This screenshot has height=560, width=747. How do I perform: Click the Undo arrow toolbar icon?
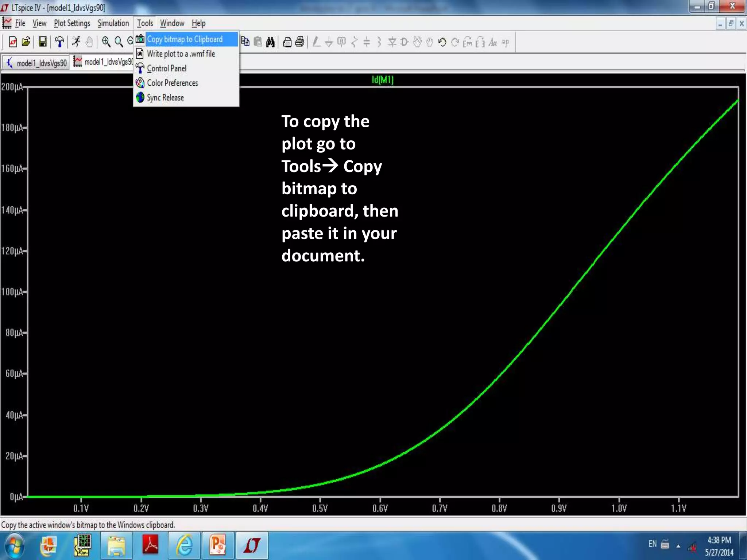click(x=442, y=42)
